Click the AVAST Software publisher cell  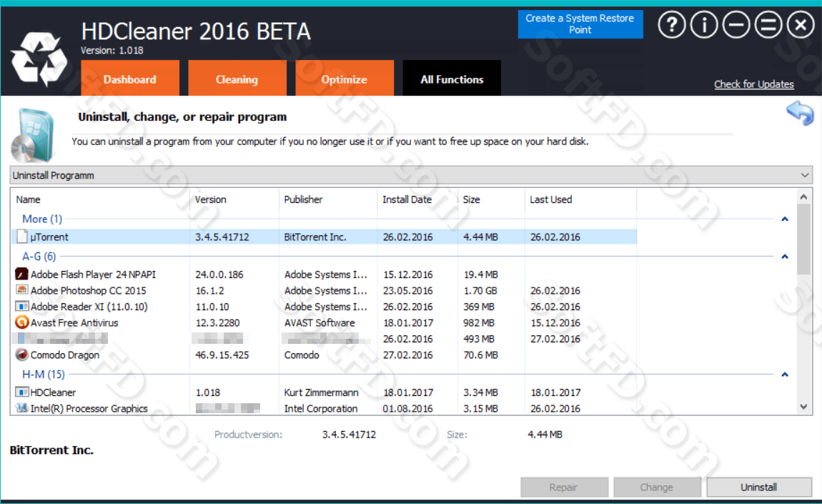[x=320, y=323]
